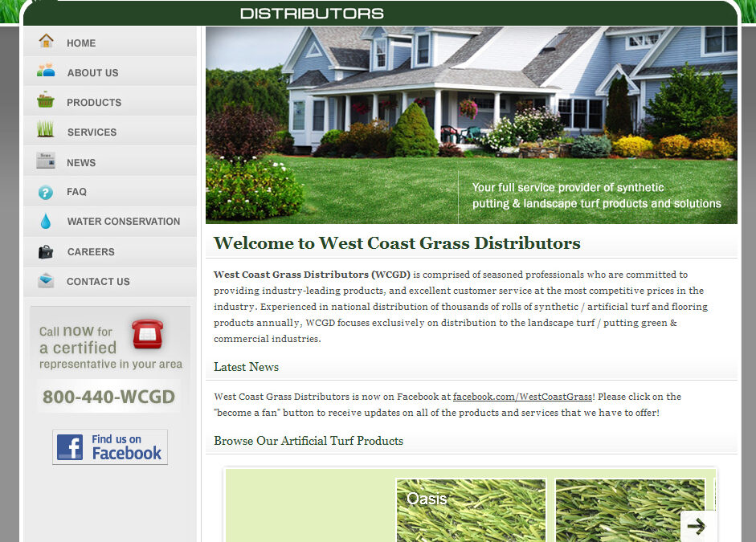Click the house icon beside Home
Viewport: 756px width, 542px height.
(47, 40)
